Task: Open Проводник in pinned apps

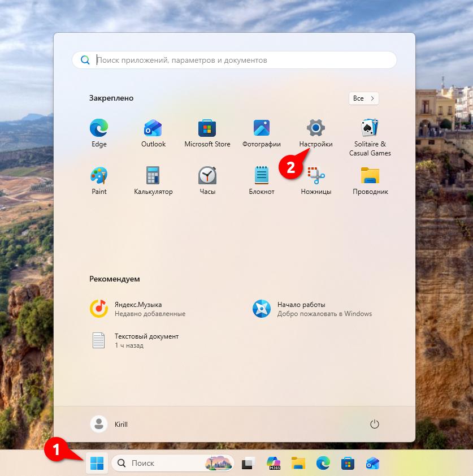Action: 370,176
